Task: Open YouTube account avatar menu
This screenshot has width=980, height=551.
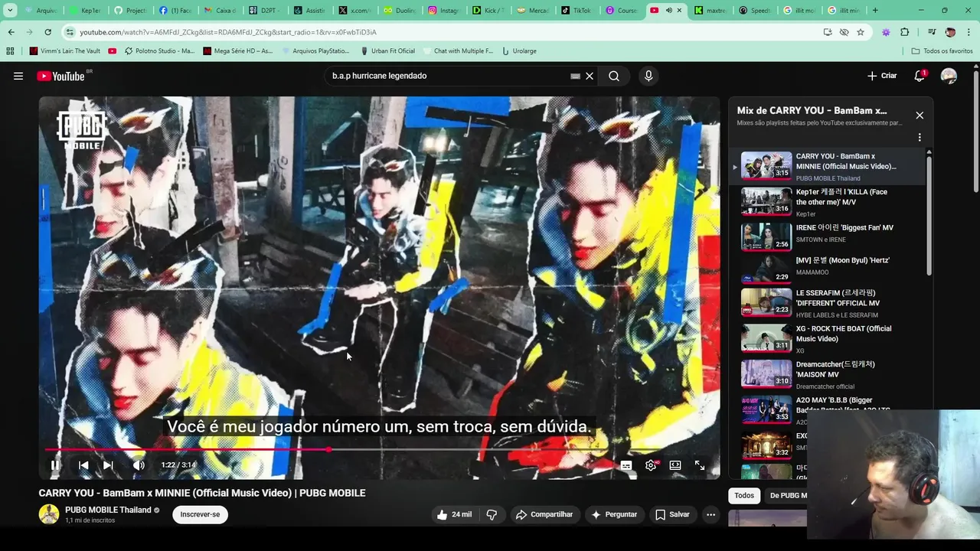Action: coord(949,76)
